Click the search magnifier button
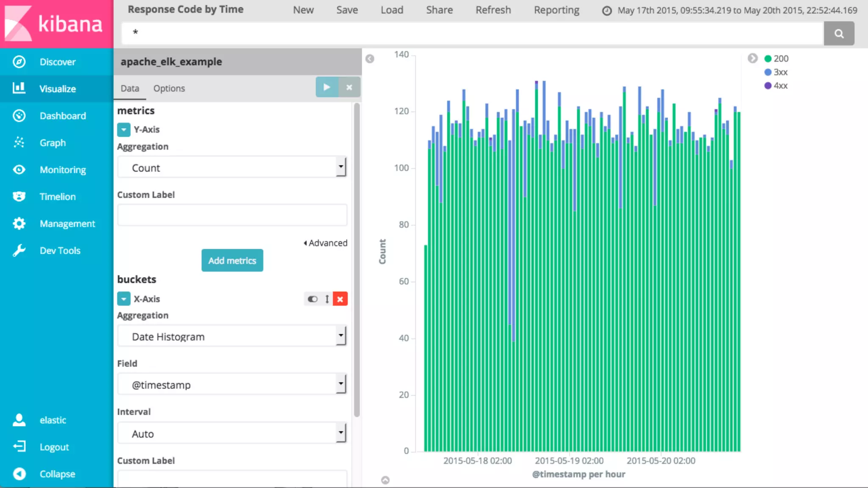Screen dimensions: 868x488 click(x=839, y=33)
